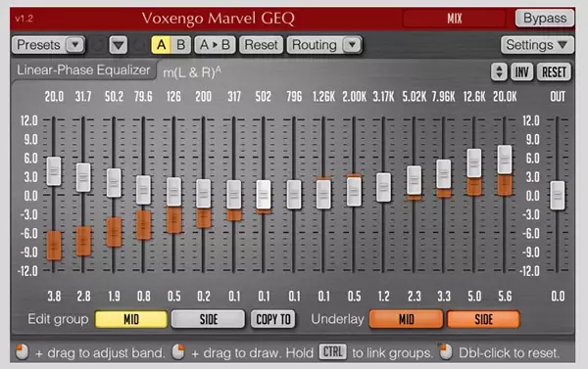Expand the dropdown arrow next to Routing
Image resolution: width=588 pixels, height=369 pixels.
(x=352, y=45)
